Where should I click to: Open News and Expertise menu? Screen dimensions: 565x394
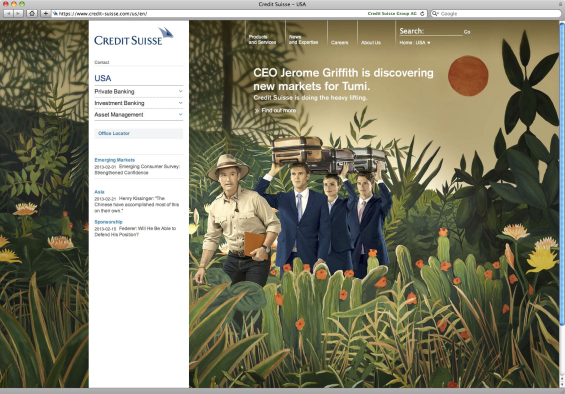click(x=303, y=40)
